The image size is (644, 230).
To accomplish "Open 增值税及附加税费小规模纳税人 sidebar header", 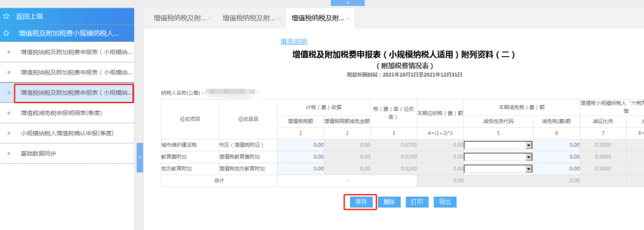I will (67, 33).
